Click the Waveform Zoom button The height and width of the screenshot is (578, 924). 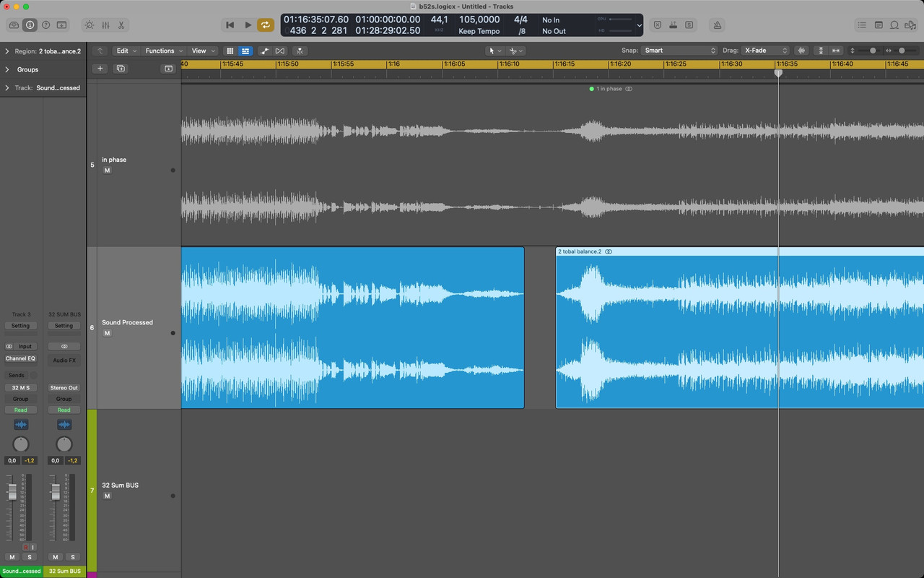801,51
